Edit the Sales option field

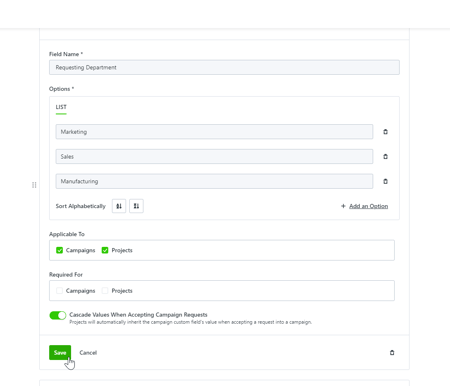coord(214,156)
